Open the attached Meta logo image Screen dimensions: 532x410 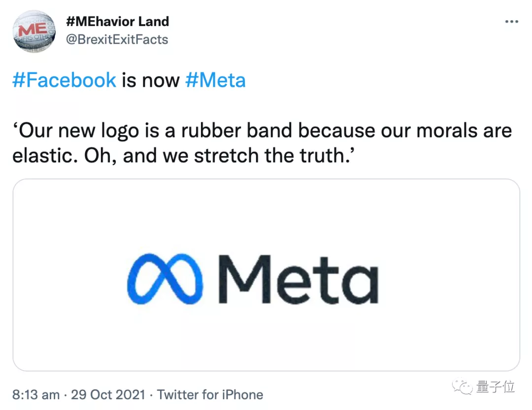[266, 274]
